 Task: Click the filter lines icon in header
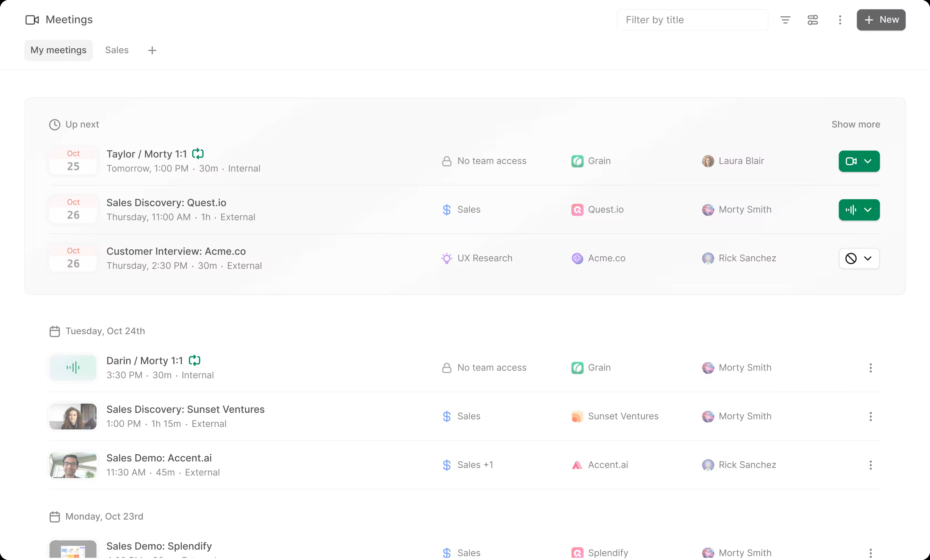point(785,20)
